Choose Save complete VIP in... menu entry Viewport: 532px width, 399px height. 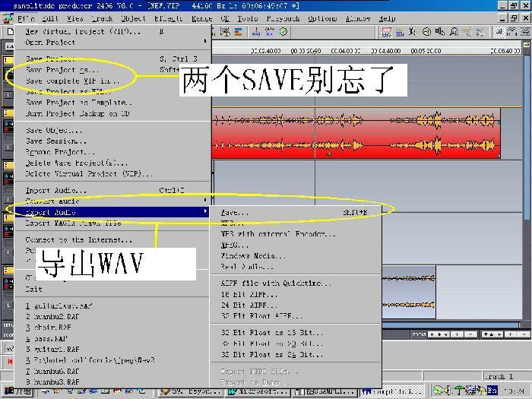point(112,81)
